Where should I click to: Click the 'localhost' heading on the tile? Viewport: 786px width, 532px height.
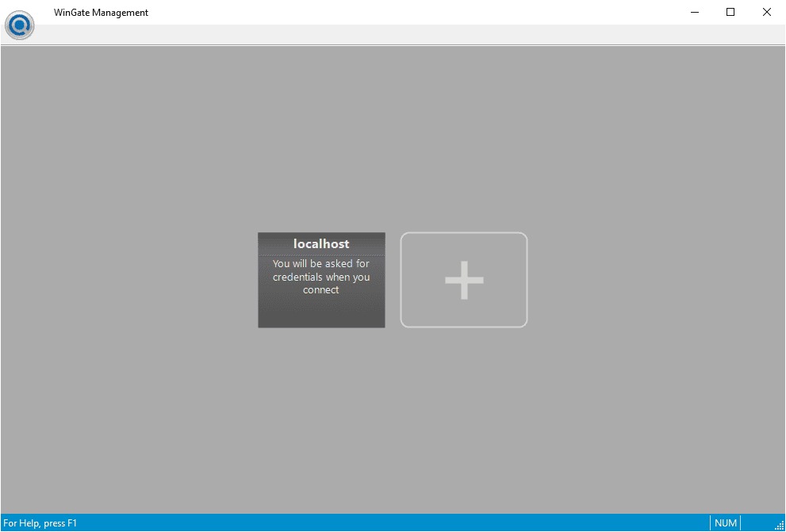point(321,244)
